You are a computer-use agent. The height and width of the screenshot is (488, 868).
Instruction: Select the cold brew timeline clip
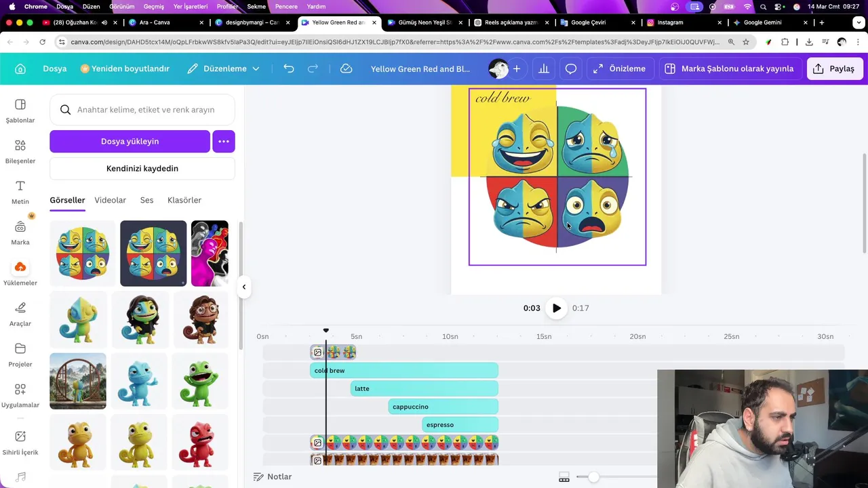pos(404,370)
